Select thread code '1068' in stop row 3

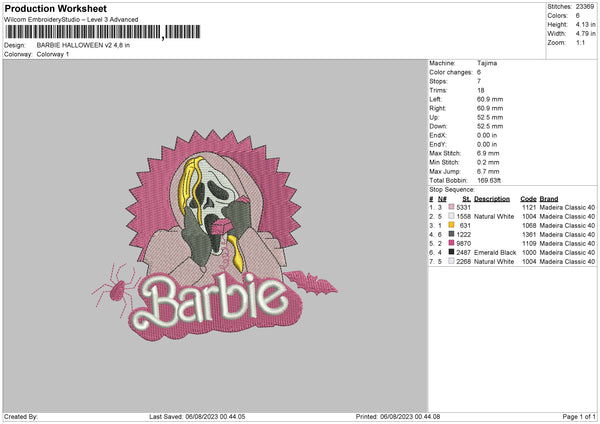pyautogui.click(x=529, y=225)
